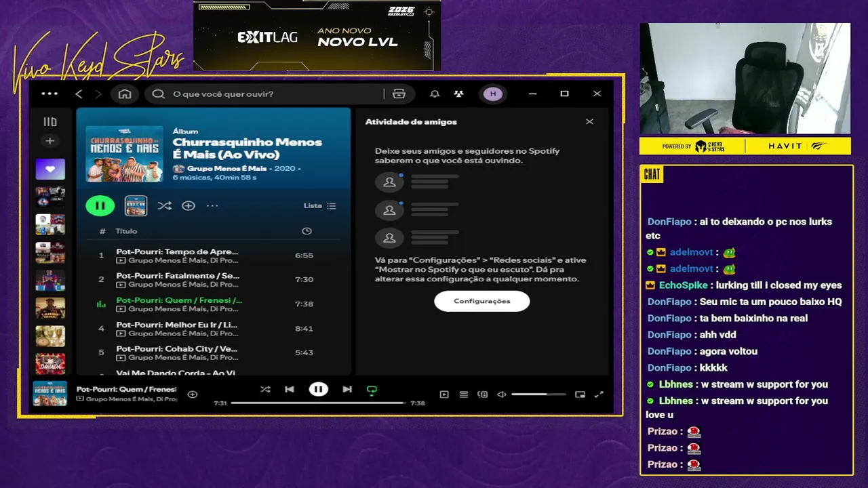Open the Liked Songs heart tile

pos(50,169)
